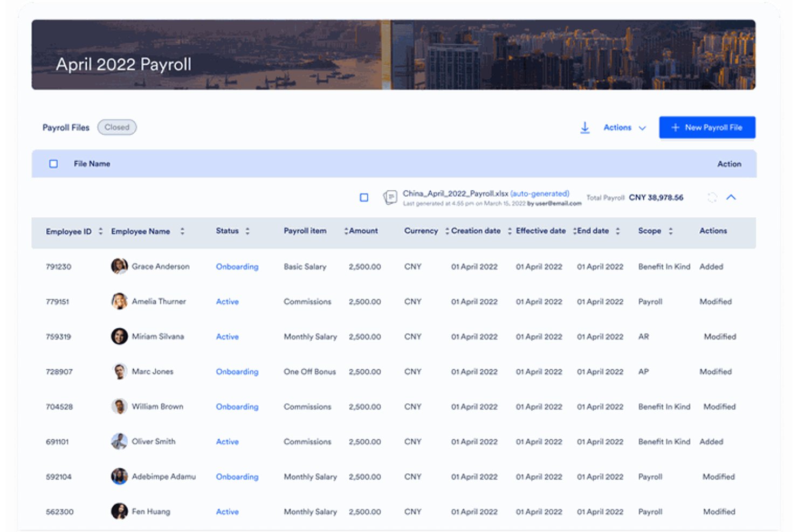Click the AR scope for Miriam Silvana
This screenshot has height=532, width=798.
(x=644, y=337)
